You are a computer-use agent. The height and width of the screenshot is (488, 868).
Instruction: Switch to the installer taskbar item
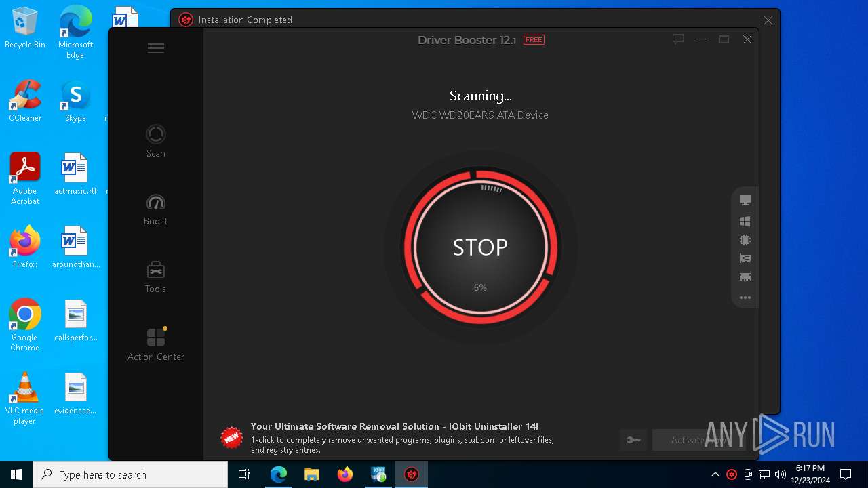(378, 474)
